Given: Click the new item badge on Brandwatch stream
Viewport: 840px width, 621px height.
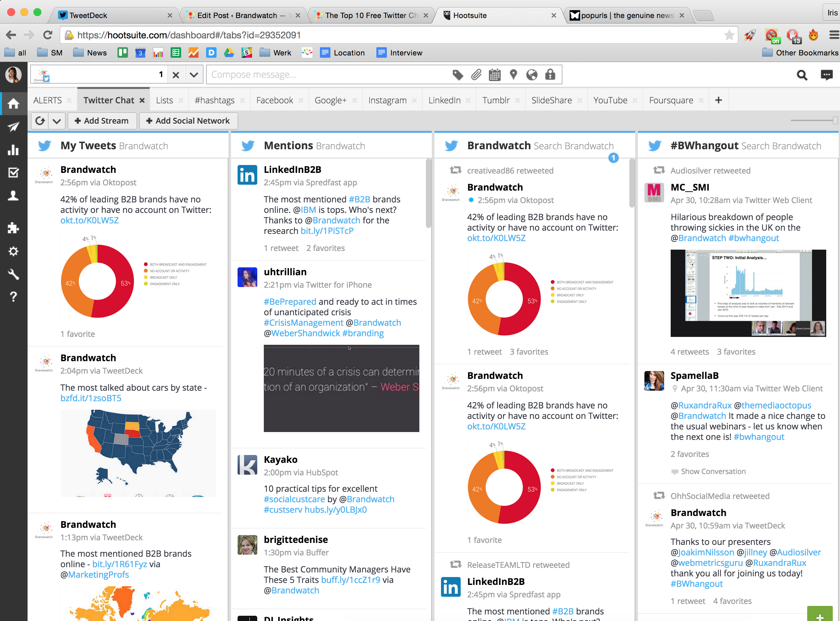Looking at the screenshot, I should pyautogui.click(x=613, y=158).
